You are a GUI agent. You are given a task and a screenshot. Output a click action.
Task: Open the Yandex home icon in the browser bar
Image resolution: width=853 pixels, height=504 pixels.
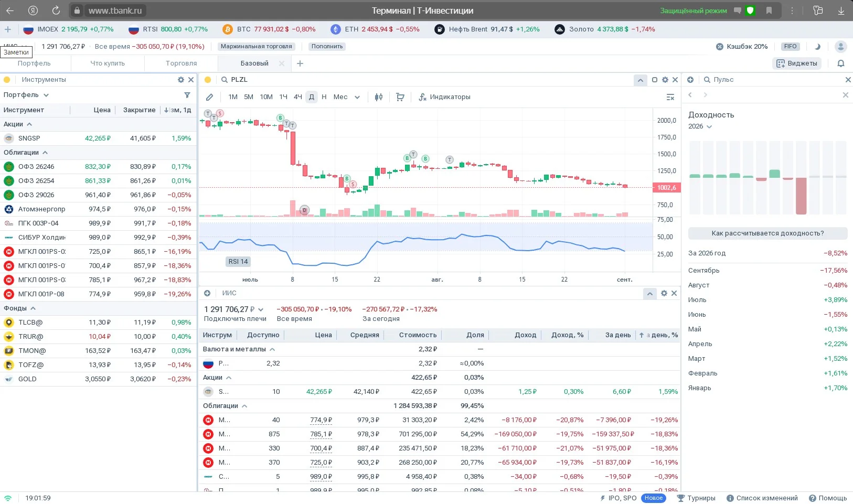pos(33,10)
